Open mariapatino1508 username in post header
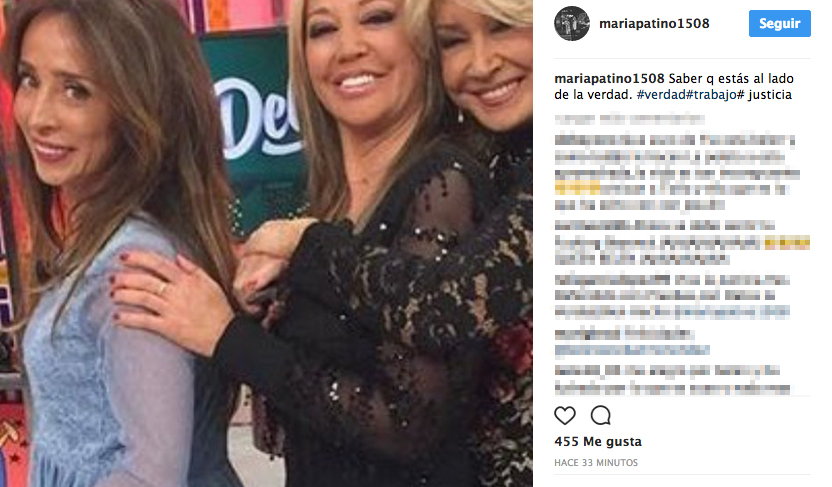Screen dimensions: 832x487 pyautogui.click(x=654, y=23)
